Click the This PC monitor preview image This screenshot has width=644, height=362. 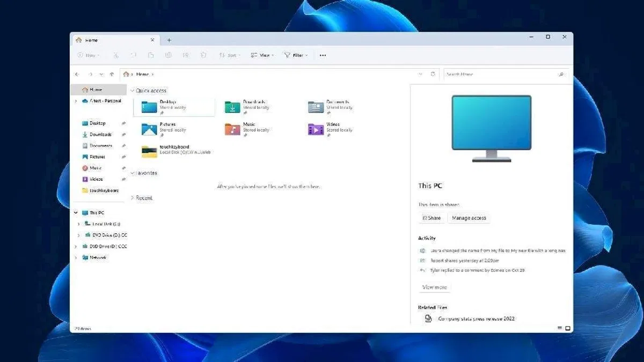click(x=491, y=128)
